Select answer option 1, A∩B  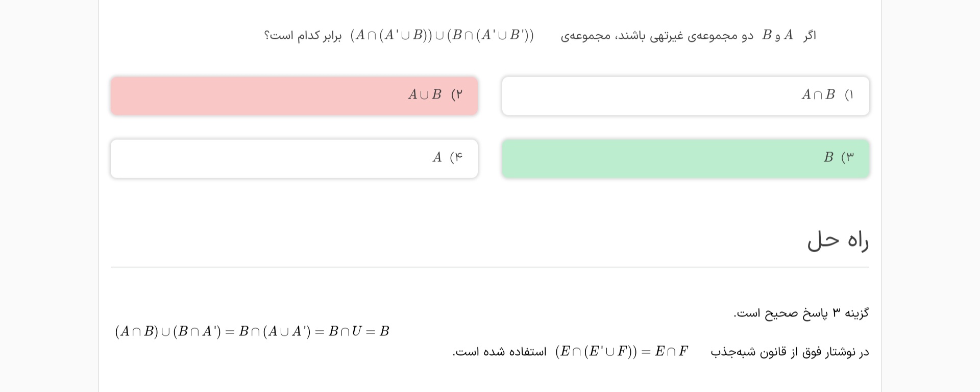click(x=685, y=96)
